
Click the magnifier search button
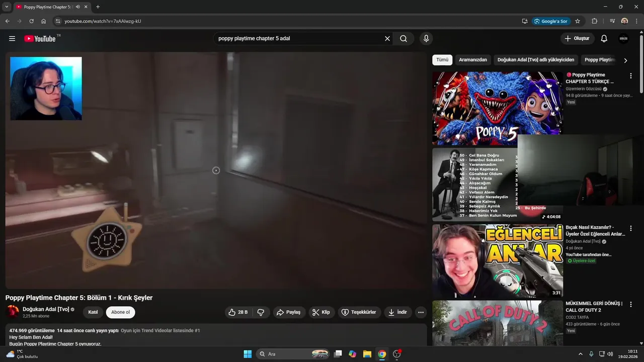404,39
